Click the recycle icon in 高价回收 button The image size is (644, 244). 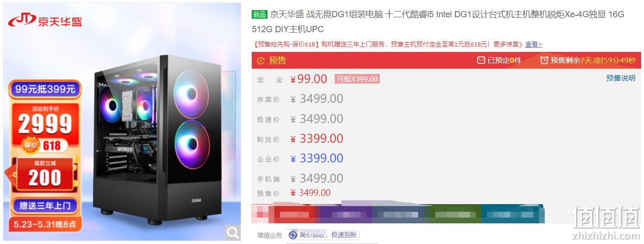293,235
